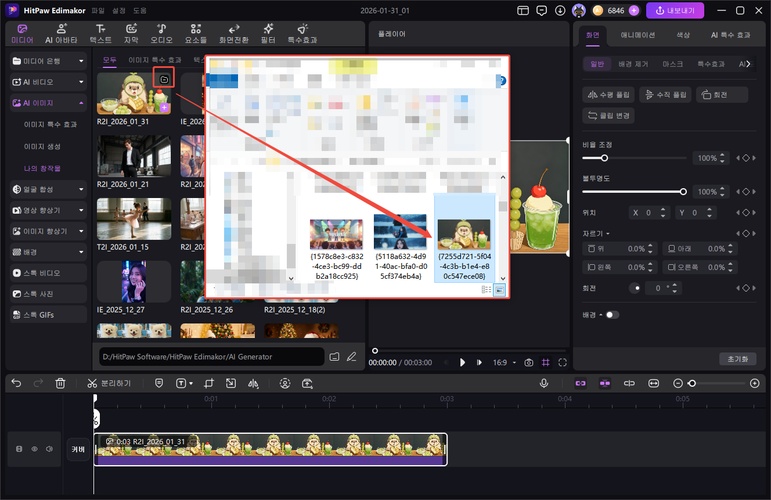The height and width of the screenshot is (500, 771).
Task: Click the 불투명도 opacity slider handle
Action: 683,191
